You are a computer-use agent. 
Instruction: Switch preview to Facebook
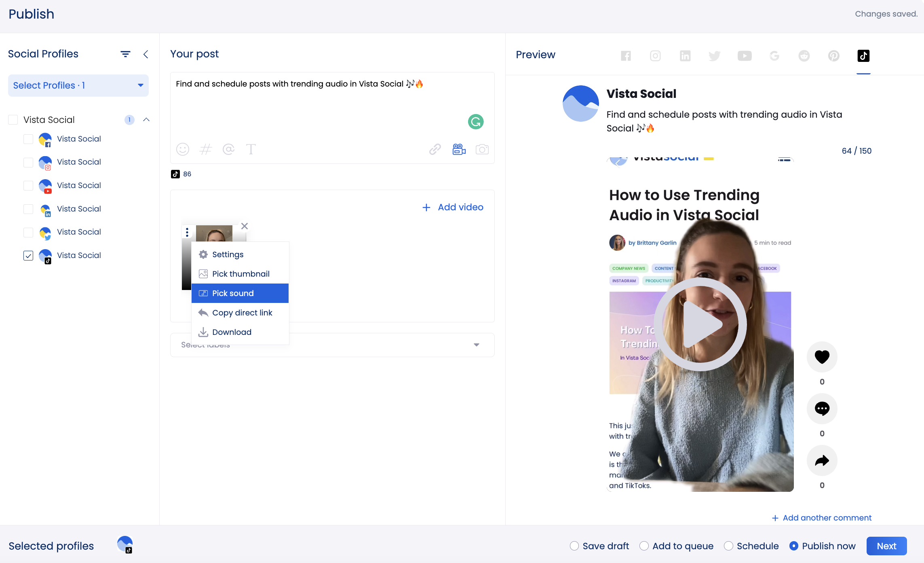click(x=626, y=56)
